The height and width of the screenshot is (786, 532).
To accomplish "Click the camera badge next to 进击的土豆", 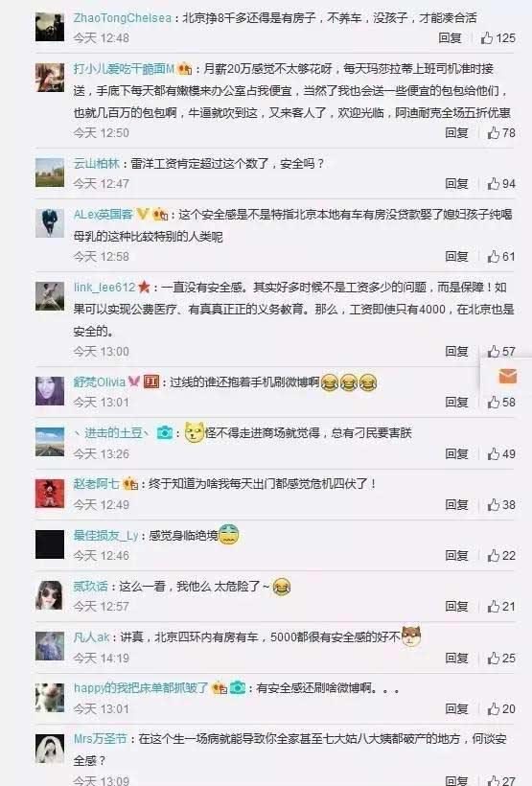I will tap(165, 432).
